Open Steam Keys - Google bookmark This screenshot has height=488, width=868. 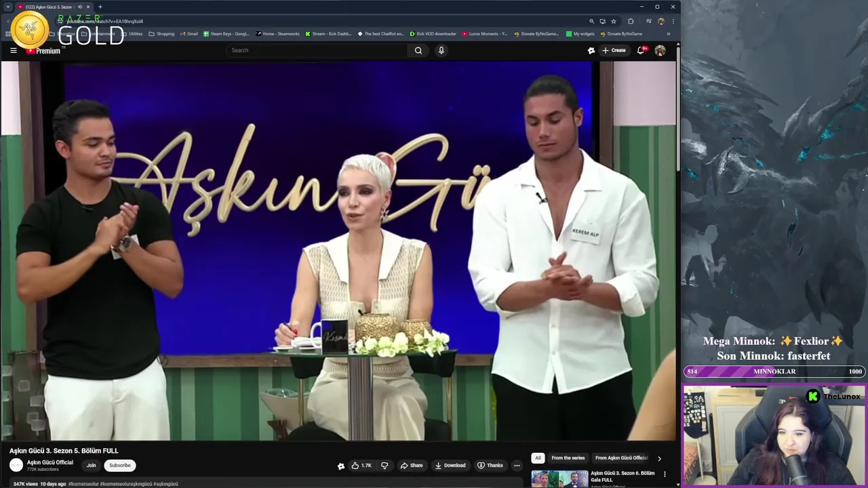[x=226, y=34]
